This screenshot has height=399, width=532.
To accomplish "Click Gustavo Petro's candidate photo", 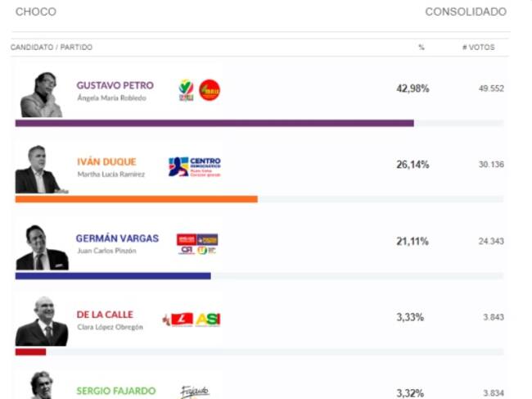I will [41, 95].
